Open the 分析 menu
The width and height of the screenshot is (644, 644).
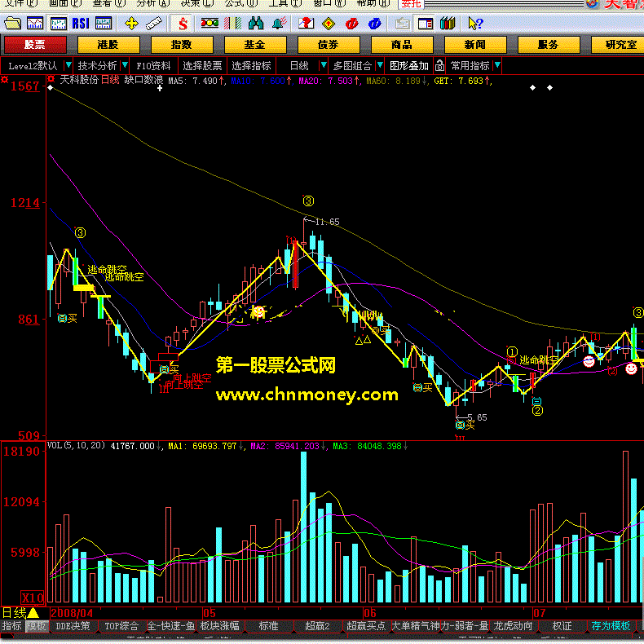click(152, 3)
